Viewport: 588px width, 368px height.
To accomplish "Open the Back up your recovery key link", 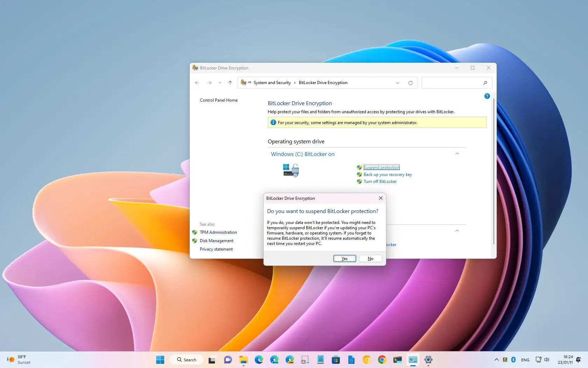I will [x=387, y=174].
